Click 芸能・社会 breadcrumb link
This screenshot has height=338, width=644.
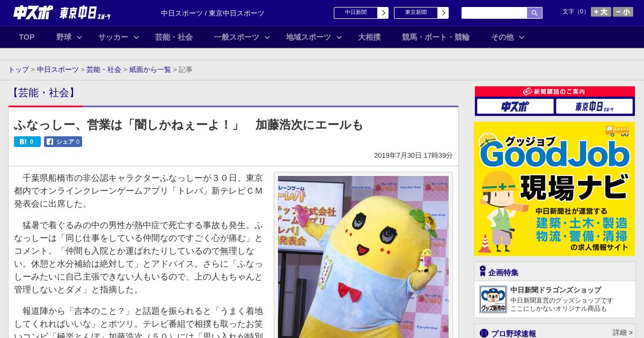point(104,70)
